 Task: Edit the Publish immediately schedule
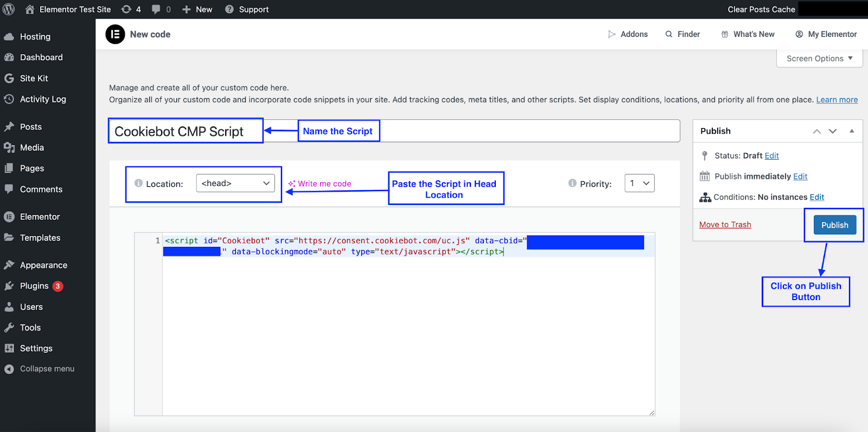(800, 176)
